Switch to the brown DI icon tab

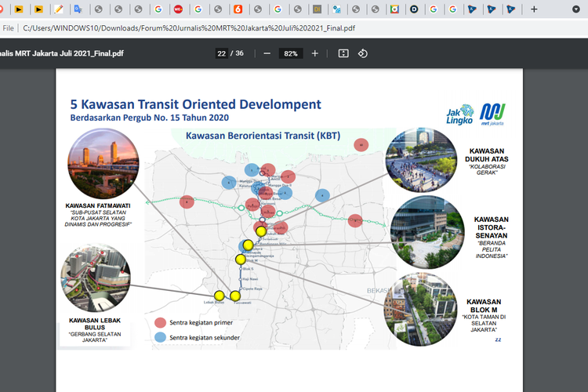click(x=316, y=9)
